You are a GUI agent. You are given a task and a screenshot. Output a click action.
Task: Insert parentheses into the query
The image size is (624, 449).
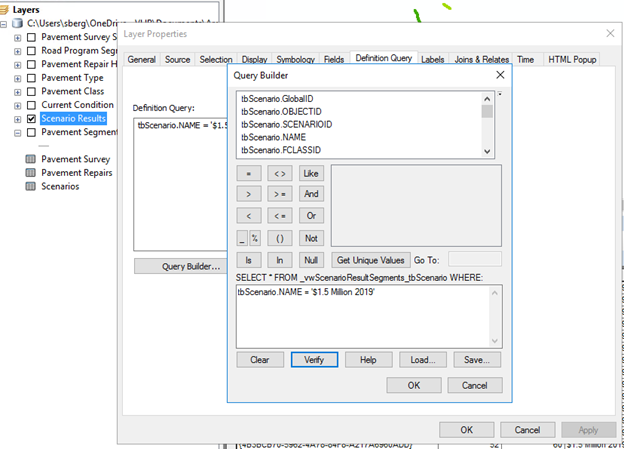click(x=280, y=238)
